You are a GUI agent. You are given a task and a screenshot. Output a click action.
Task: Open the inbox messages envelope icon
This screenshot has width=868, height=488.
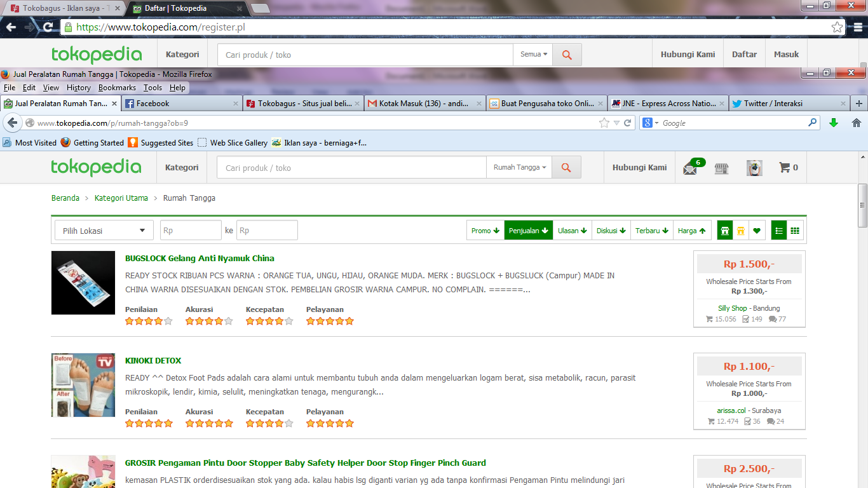[x=690, y=168]
